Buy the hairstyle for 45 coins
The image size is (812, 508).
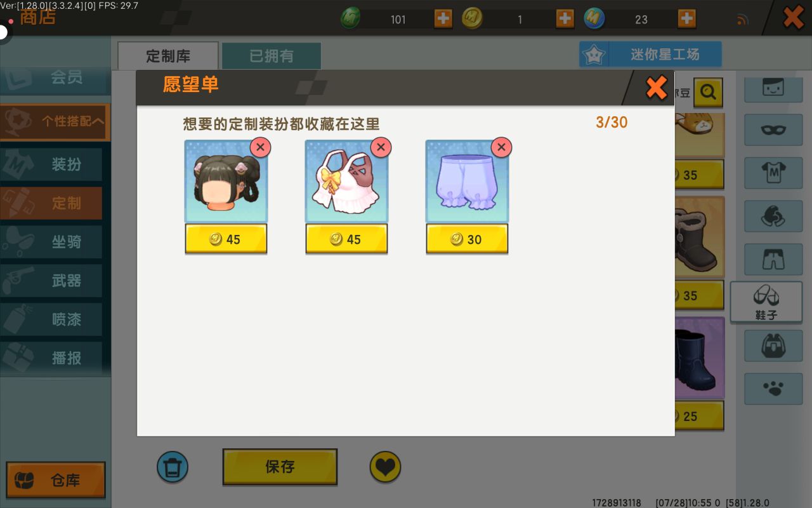[x=226, y=239]
